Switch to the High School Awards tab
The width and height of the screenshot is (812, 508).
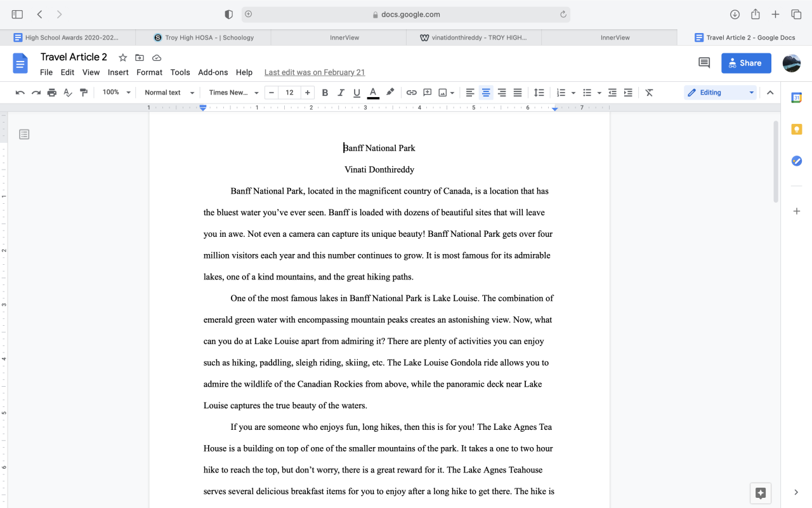[68, 37]
